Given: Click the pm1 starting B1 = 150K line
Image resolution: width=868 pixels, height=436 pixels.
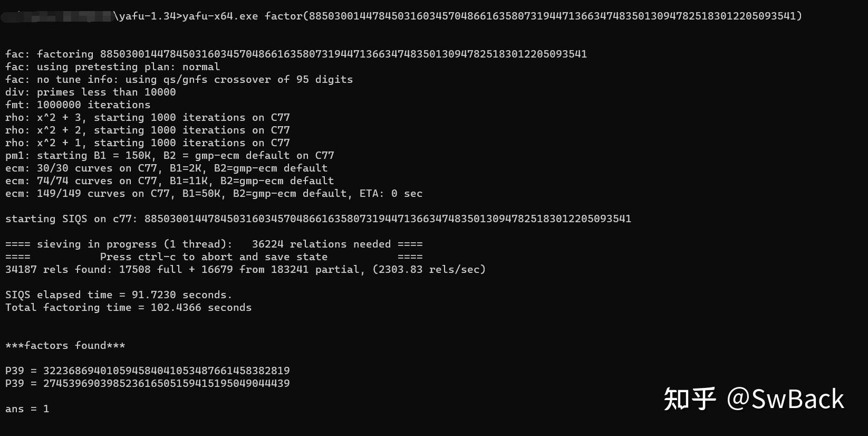Looking at the screenshot, I should [x=170, y=155].
